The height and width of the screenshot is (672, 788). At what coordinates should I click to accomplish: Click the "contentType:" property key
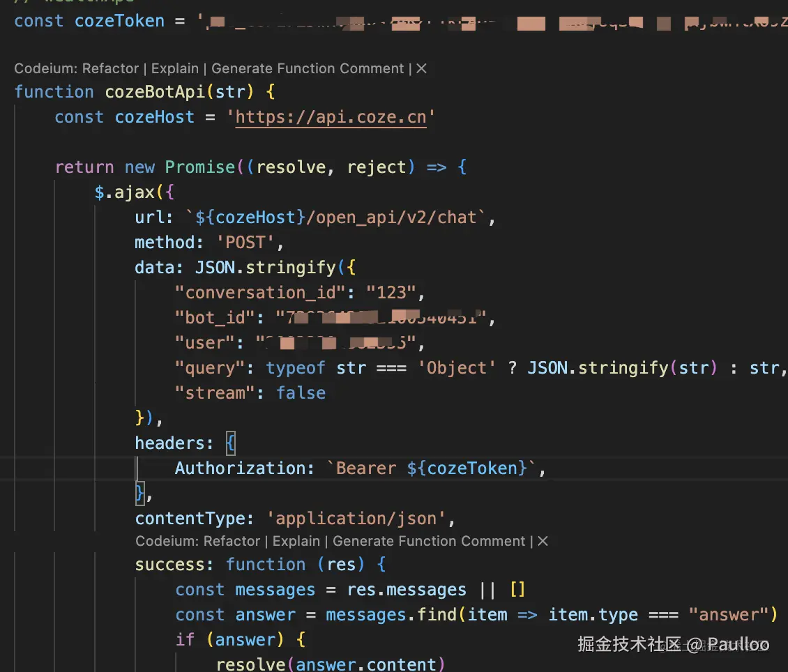coord(195,519)
